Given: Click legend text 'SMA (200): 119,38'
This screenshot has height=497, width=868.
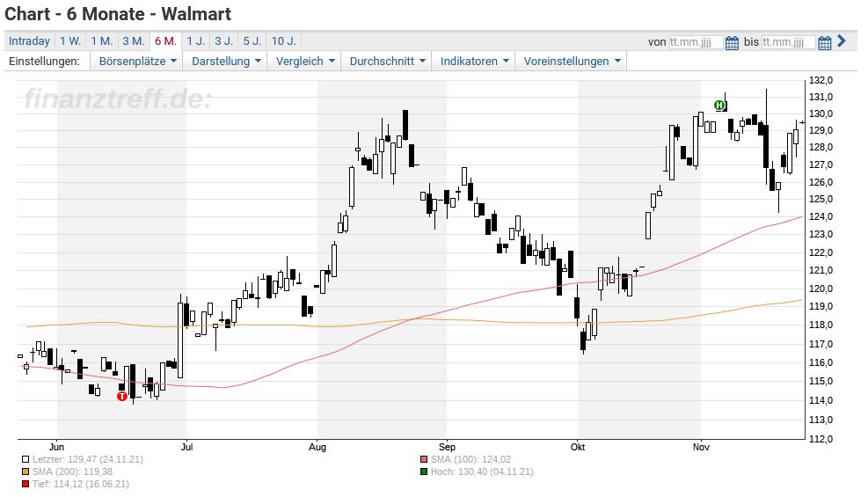Looking at the screenshot, I should tap(72, 471).
